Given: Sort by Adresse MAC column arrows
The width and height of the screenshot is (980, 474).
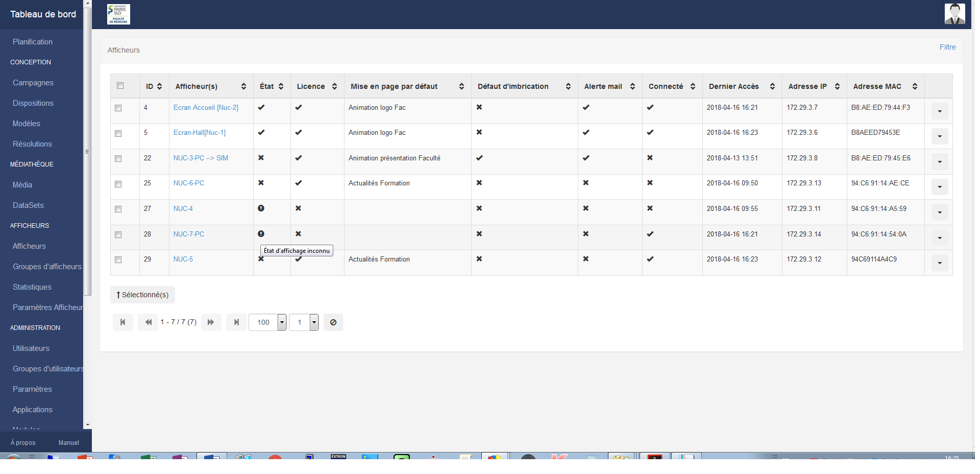Looking at the screenshot, I should click(915, 86).
